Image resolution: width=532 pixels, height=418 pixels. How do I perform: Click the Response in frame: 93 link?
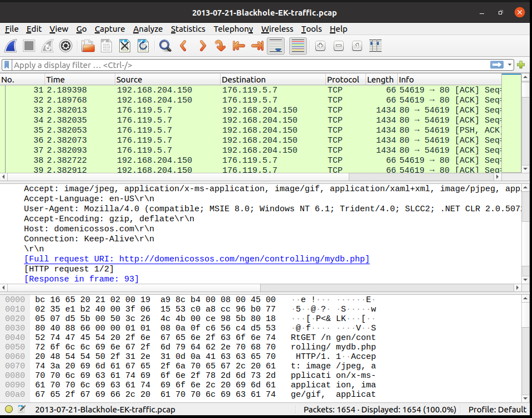point(81,279)
